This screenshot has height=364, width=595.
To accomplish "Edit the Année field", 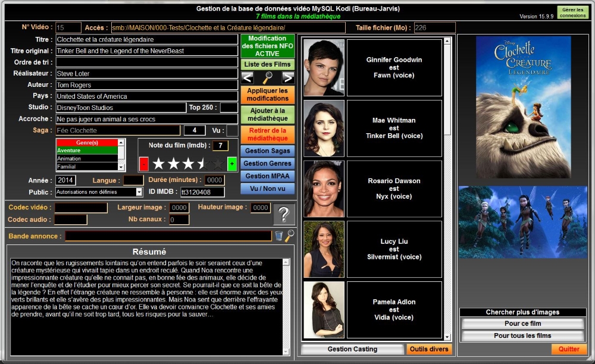I will pyautogui.click(x=65, y=180).
